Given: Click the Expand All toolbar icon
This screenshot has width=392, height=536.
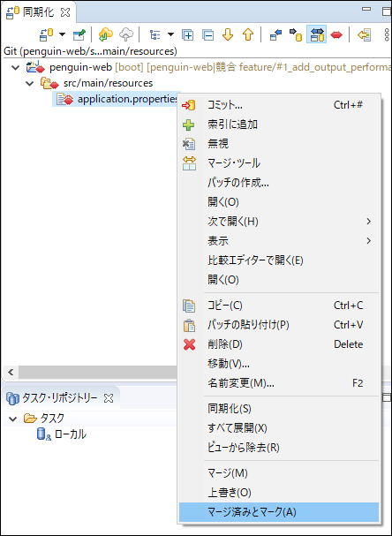Looking at the screenshot, I should pyautogui.click(x=187, y=34).
